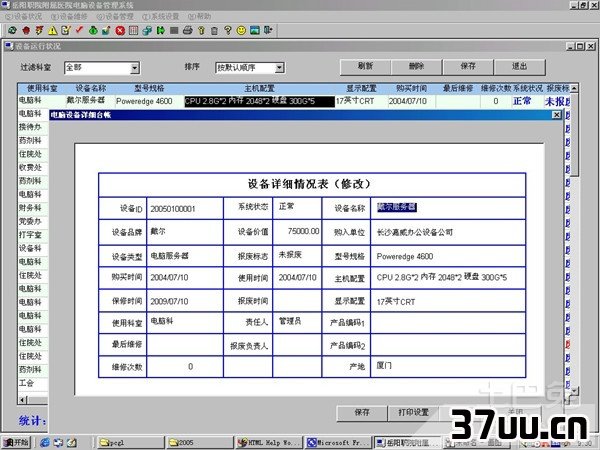
Task: Open the 设备状况 menu
Action: point(24,16)
